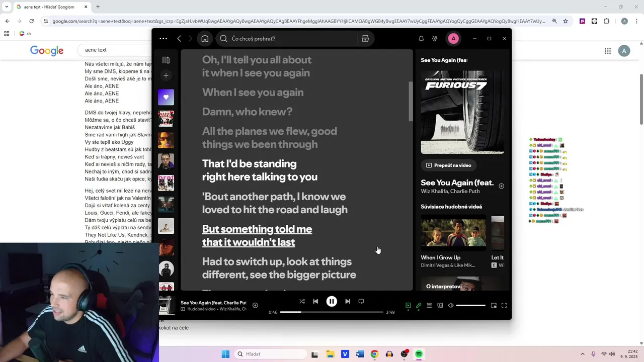Expand Your Library sidebar icon
Screen dimensions: 644x362
pos(166,60)
